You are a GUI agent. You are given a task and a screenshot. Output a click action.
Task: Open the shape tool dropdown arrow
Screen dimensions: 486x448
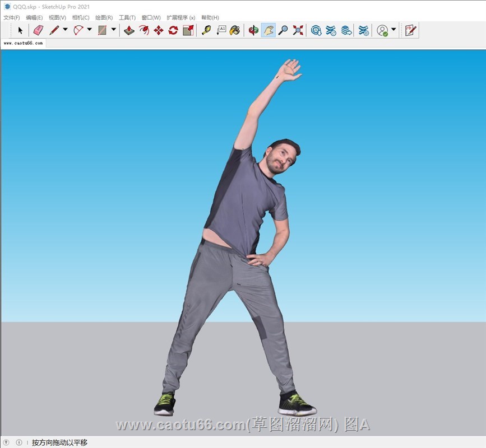114,30
